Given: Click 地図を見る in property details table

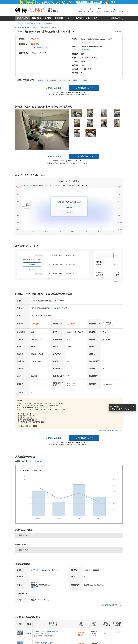Looking at the screenshot, I should pos(62,308).
